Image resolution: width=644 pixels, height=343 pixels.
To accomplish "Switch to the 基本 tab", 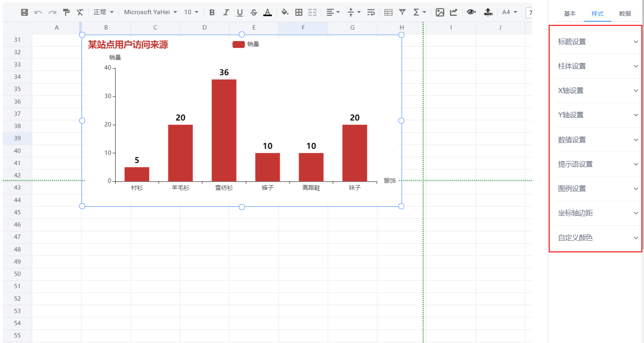I will [x=570, y=14].
